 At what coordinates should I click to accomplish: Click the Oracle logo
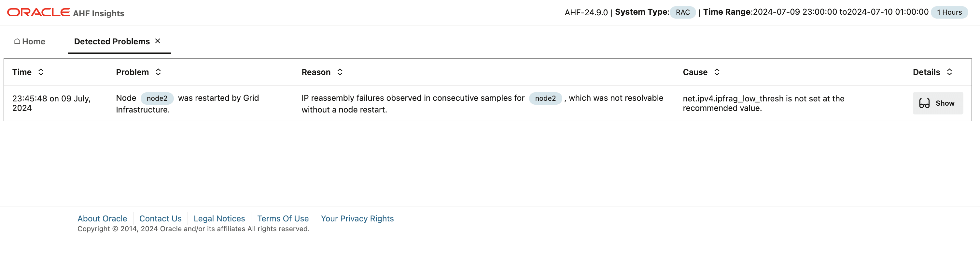[x=38, y=13]
